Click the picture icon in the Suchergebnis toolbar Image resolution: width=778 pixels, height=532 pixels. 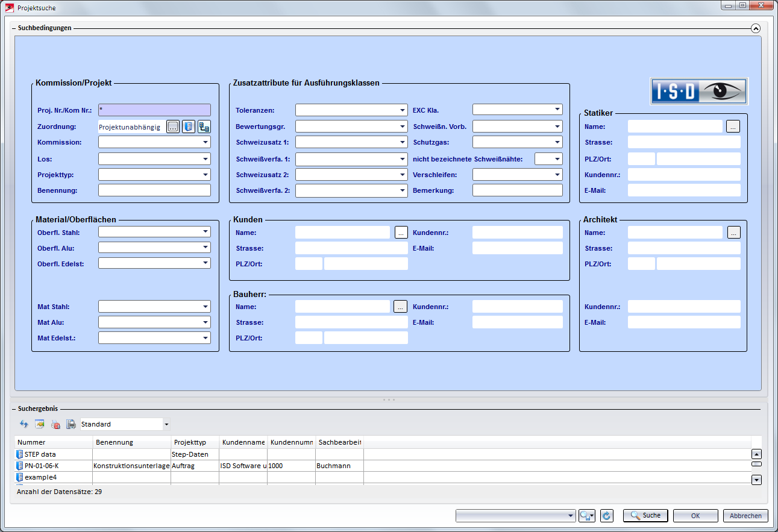point(40,424)
